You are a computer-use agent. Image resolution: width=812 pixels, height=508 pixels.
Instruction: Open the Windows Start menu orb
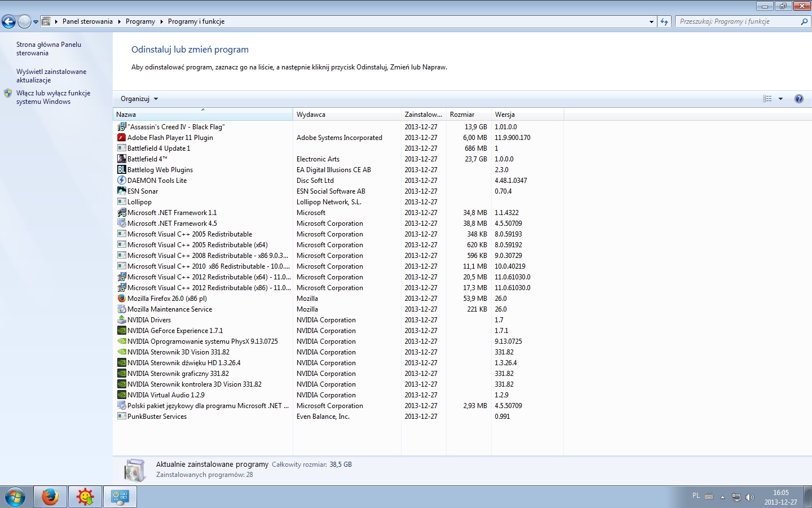click(x=15, y=497)
